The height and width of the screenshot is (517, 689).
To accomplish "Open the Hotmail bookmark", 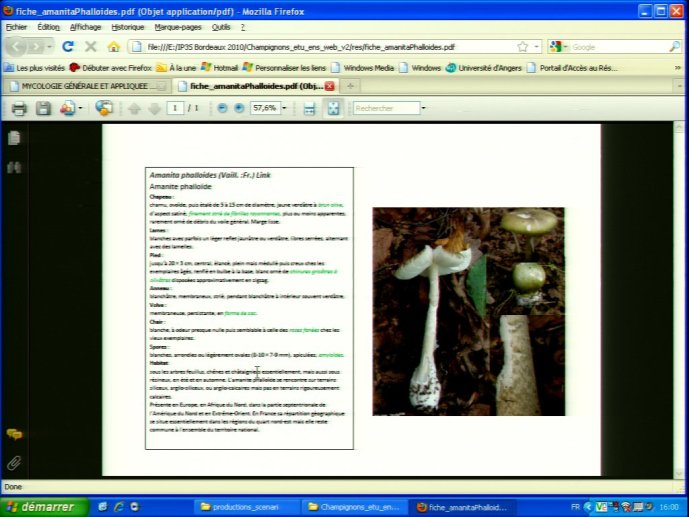I will [x=219, y=68].
